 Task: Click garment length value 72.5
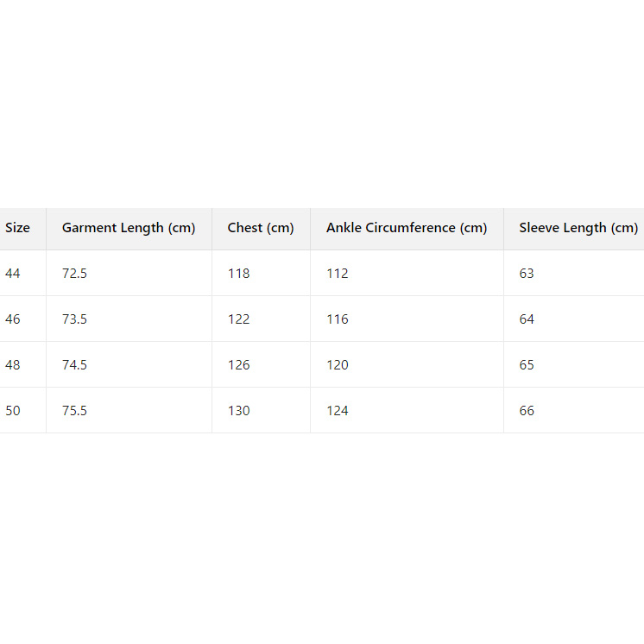75,274
